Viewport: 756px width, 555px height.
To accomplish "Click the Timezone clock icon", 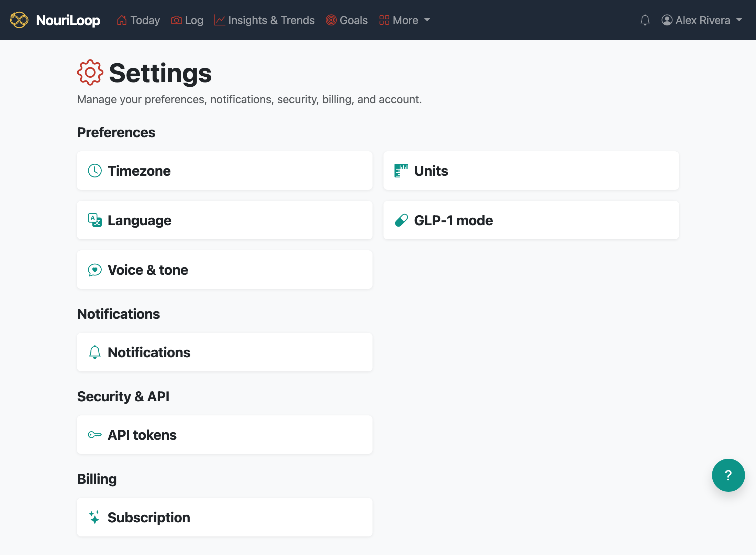I will pos(95,171).
